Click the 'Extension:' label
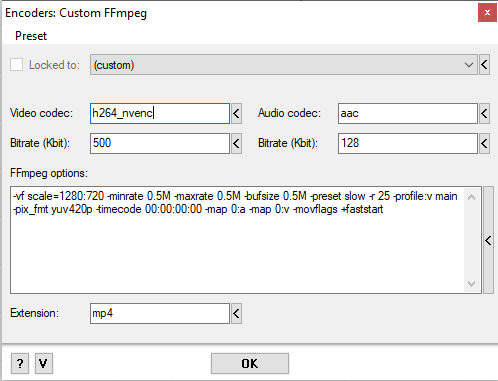498x381 pixels. click(34, 313)
